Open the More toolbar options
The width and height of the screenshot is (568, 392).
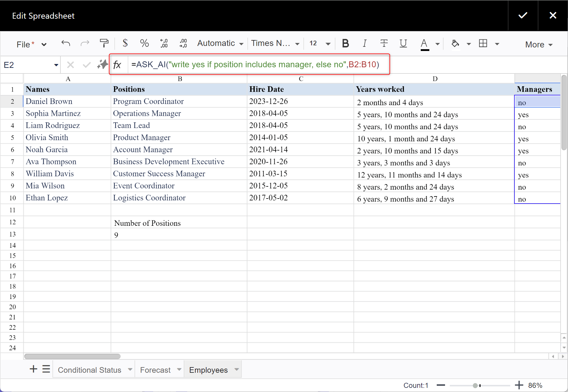click(x=538, y=44)
